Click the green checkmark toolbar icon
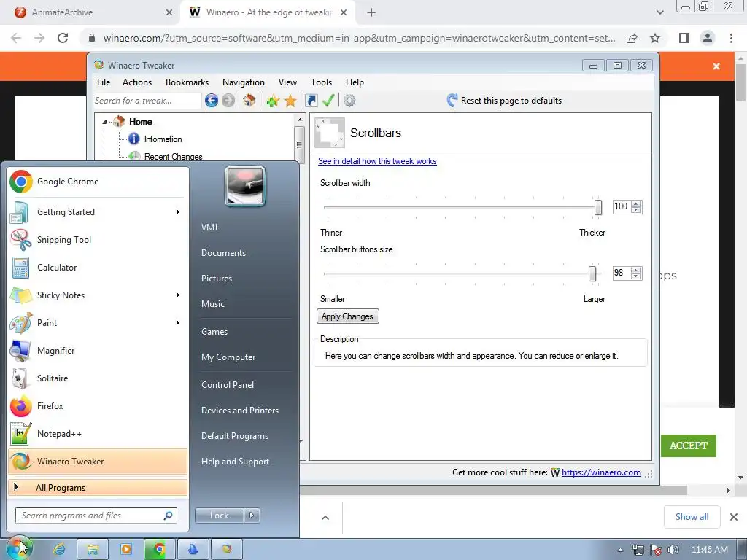 328,101
